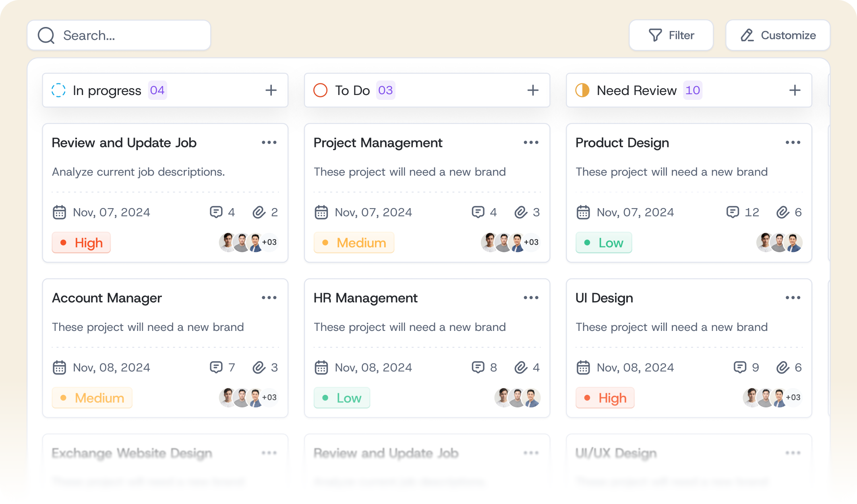This screenshot has height=504, width=857.
Task: Select the High priority badge on Review and Update Job
Action: click(x=81, y=243)
